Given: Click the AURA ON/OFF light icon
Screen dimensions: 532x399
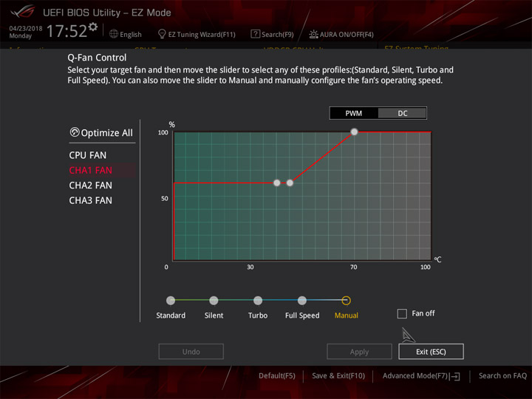Looking at the screenshot, I should (x=313, y=34).
